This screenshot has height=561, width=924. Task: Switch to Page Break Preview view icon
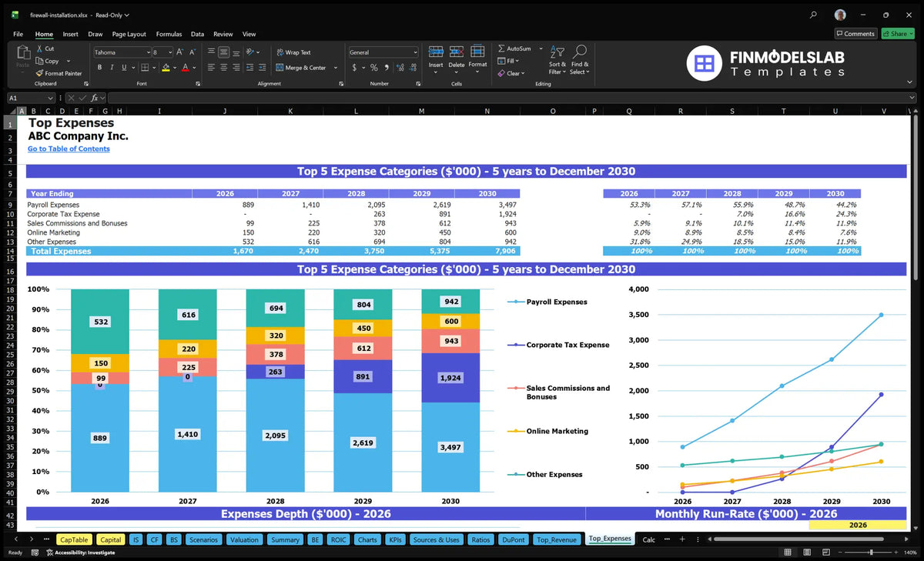pos(828,553)
